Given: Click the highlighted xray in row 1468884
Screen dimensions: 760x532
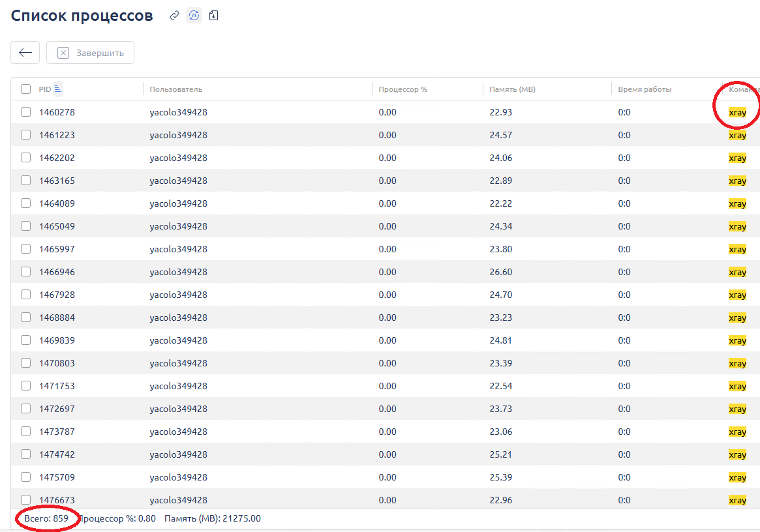Looking at the screenshot, I should 737,318.
